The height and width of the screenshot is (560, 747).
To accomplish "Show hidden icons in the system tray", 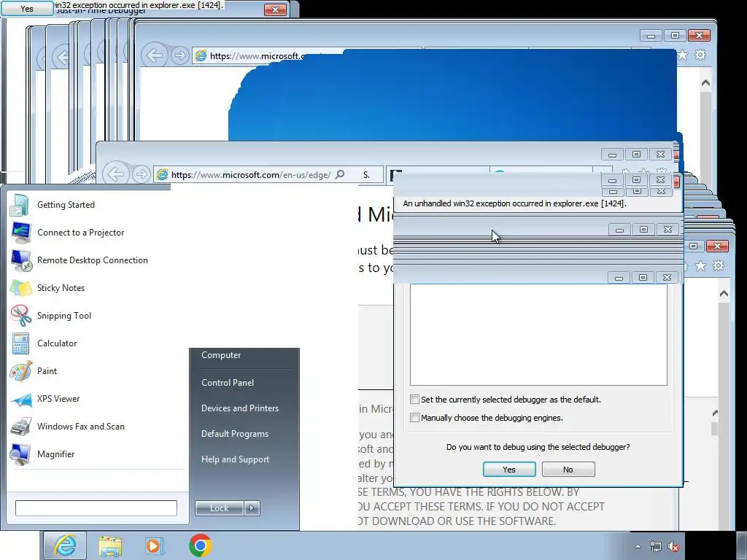I will pyautogui.click(x=638, y=547).
